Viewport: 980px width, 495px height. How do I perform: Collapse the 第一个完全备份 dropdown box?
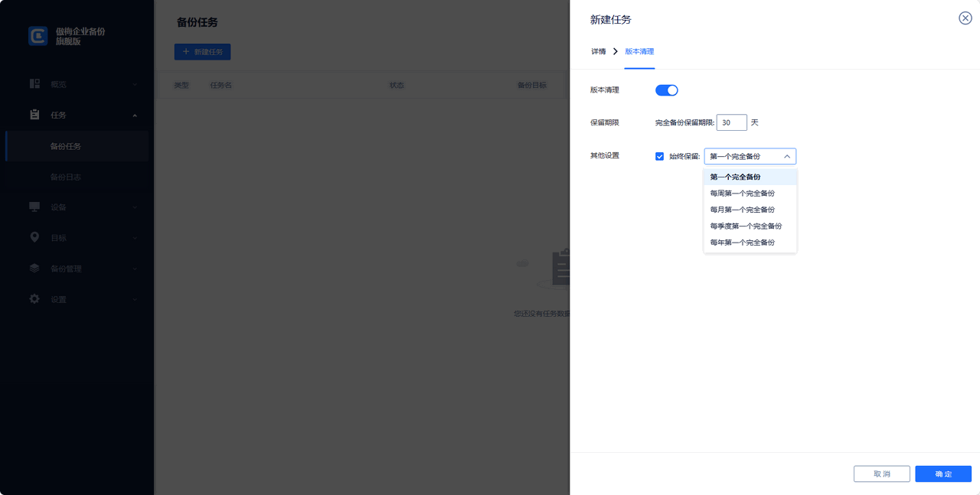(750, 157)
